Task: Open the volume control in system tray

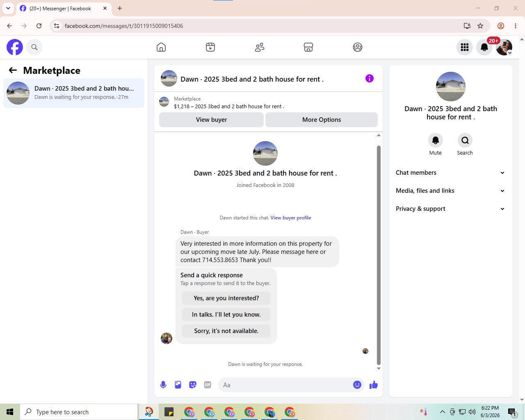Action: tap(472, 412)
